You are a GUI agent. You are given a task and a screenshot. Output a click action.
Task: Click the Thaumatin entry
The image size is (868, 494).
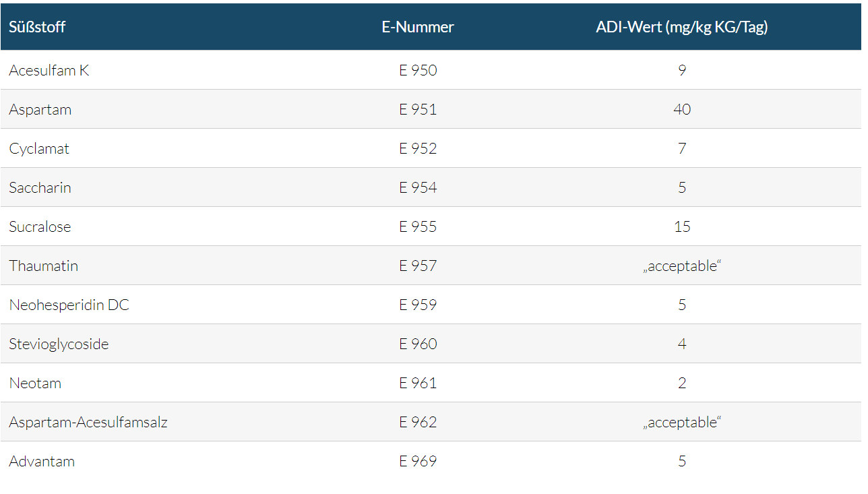[x=43, y=266]
